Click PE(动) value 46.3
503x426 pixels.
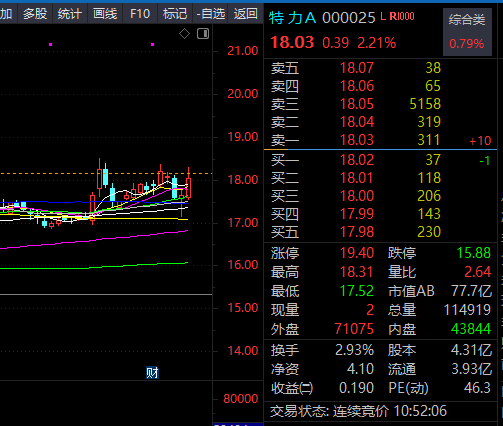(477, 388)
